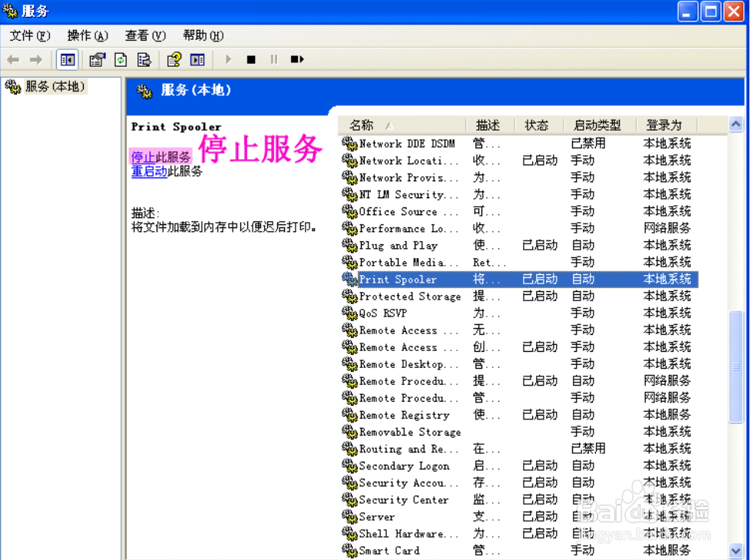Select the Remote Desktop... service icon
Screen dimensions: 751x560
349,364
